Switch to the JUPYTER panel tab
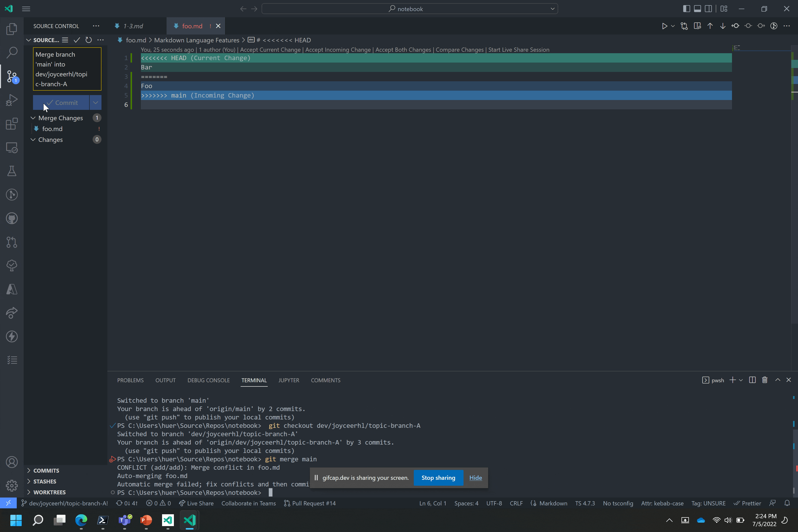The width and height of the screenshot is (798, 532). pos(289,380)
